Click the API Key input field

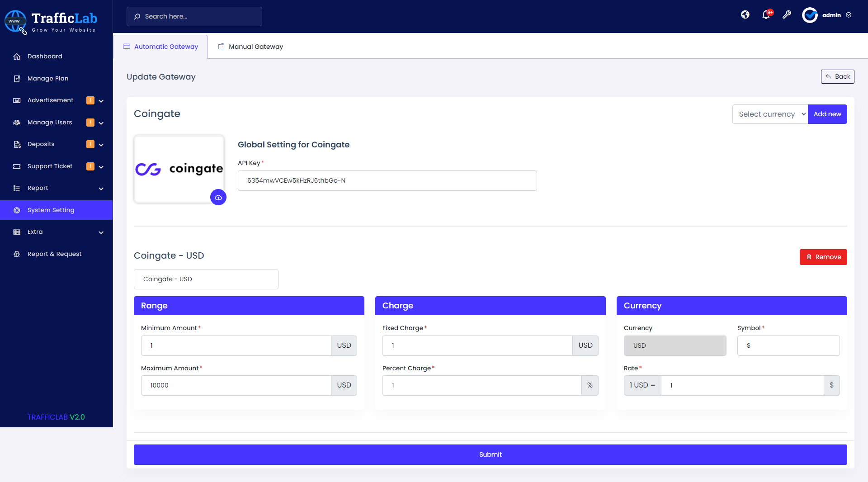pos(387,180)
